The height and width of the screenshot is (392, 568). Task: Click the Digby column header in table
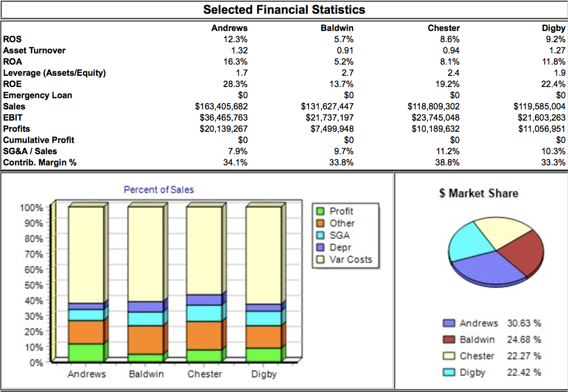(554, 28)
